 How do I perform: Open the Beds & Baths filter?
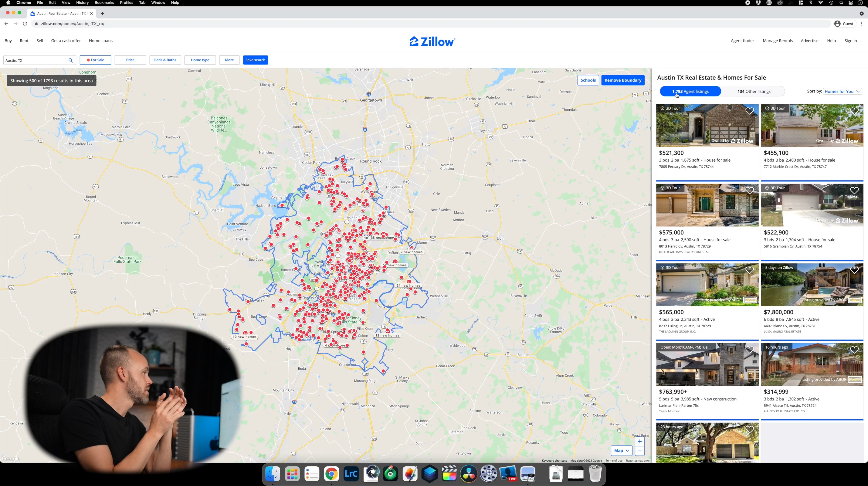pos(165,60)
